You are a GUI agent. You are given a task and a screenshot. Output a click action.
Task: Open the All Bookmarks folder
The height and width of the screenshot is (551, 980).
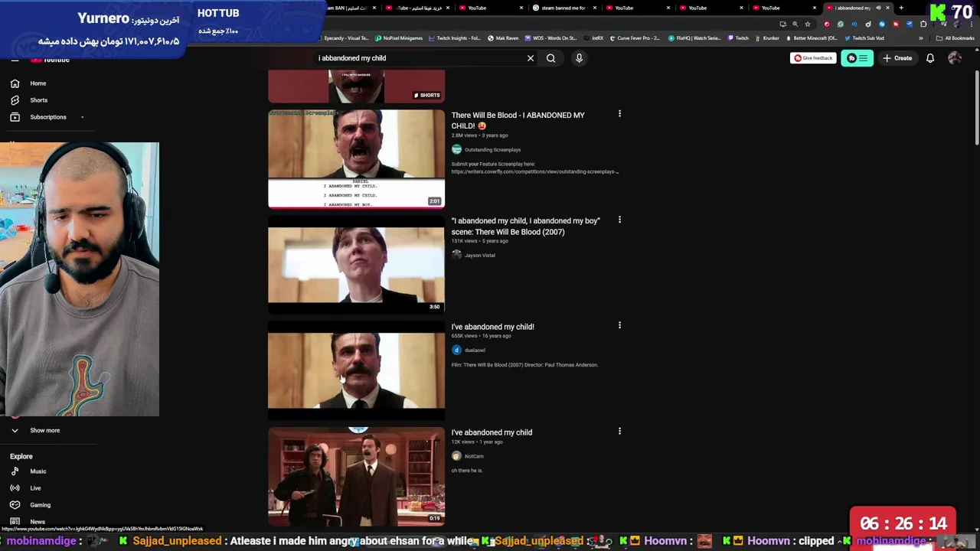coord(955,38)
